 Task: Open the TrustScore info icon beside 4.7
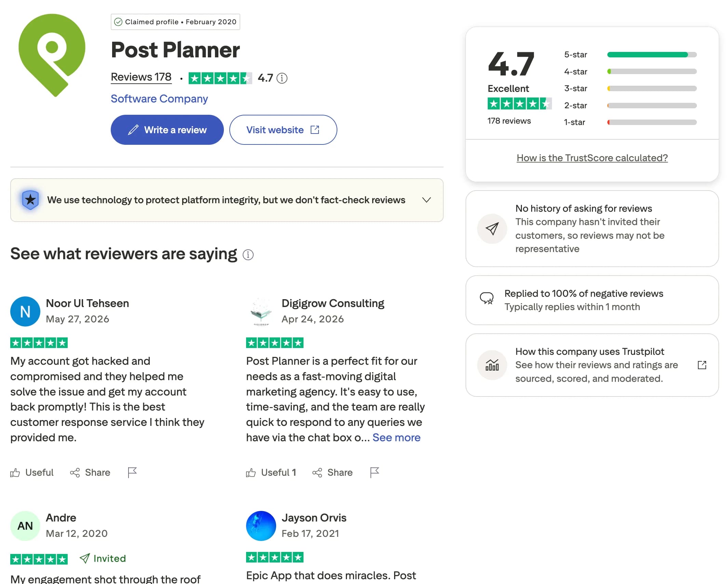pos(282,78)
